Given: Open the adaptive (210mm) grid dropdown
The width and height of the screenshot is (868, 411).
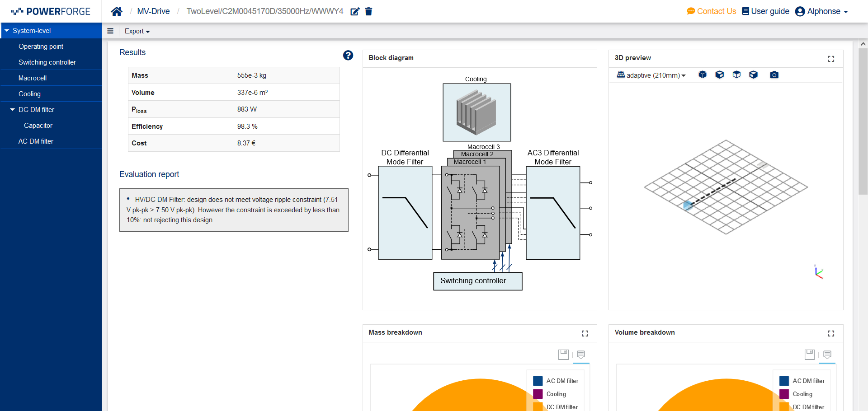Looking at the screenshot, I should [651, 75].
